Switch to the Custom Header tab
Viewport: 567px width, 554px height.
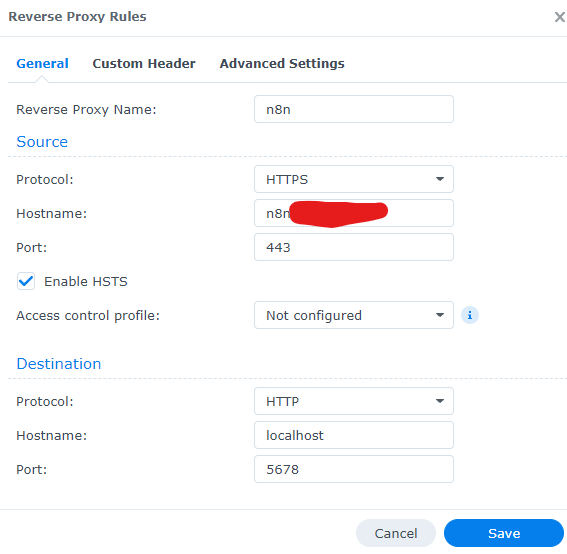click(144, 64)
